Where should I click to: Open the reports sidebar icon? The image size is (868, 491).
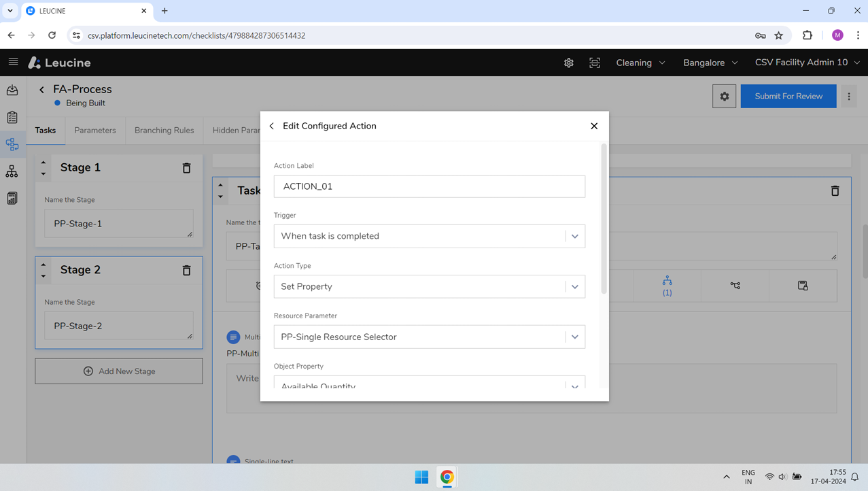click(x=12, y=199)
